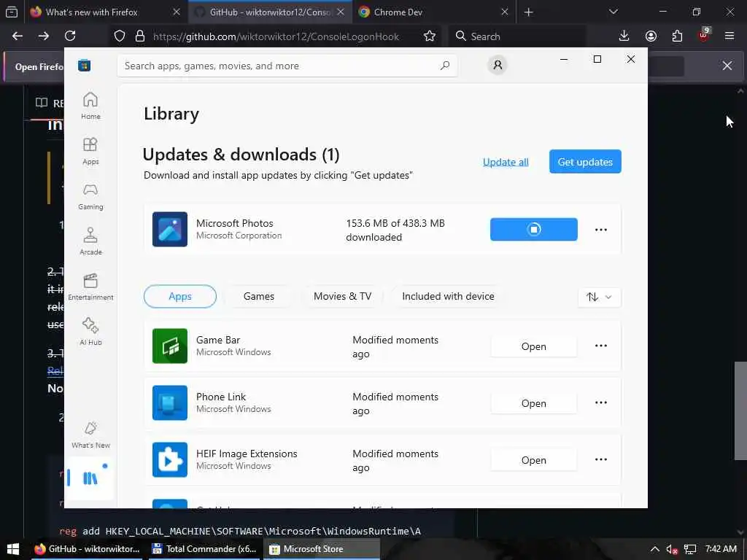
Task: Click muted volume tray icon
Action: [x=672, y=550]
